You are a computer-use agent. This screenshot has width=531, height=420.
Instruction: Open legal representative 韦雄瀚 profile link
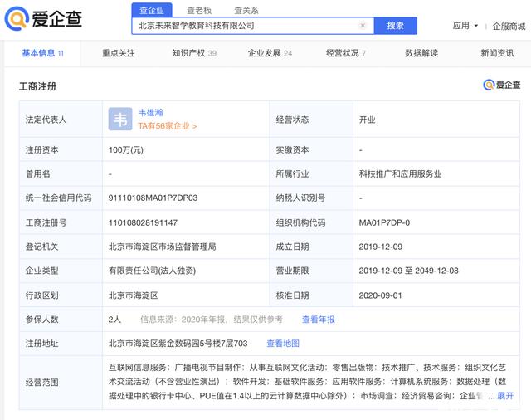pyautogui.click(x=151, y=112)
